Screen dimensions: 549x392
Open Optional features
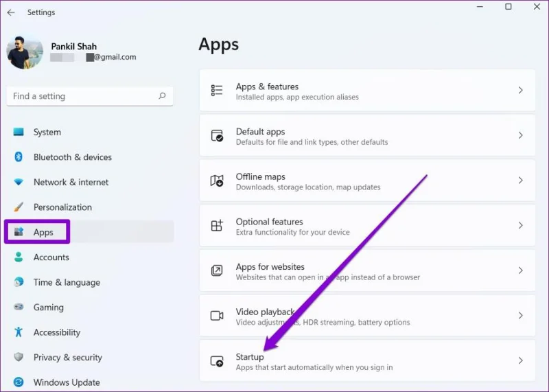click(367, 226)
